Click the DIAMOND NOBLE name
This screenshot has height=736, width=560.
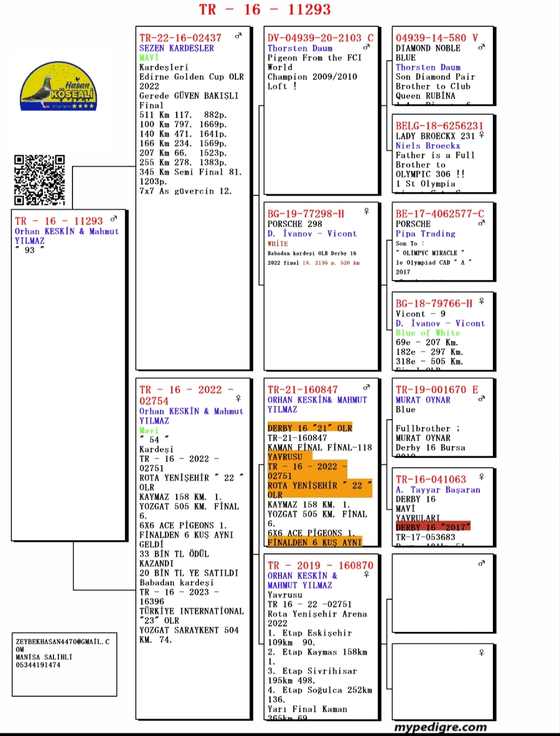[428, 48]
